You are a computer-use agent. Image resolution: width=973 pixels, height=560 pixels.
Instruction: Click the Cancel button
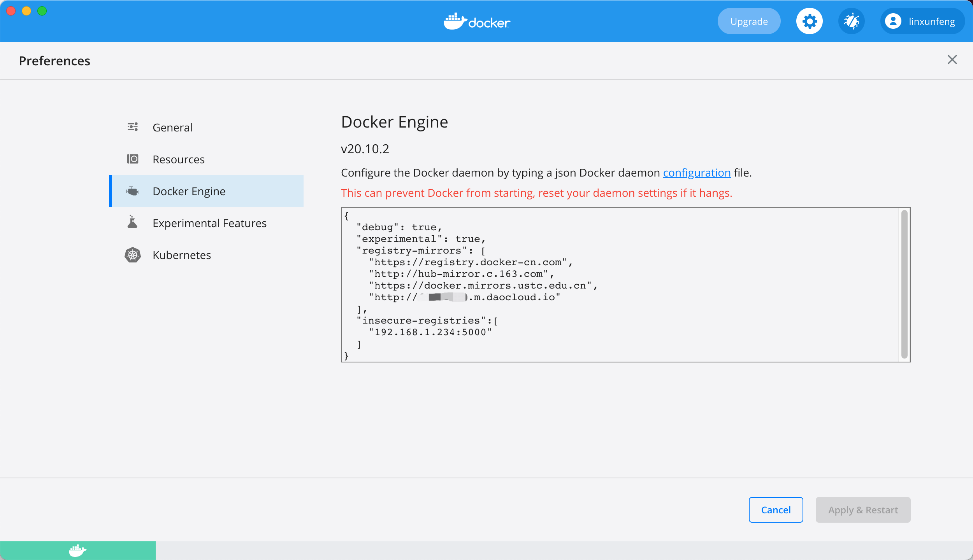pyautogui.click(x=776, y=510)
